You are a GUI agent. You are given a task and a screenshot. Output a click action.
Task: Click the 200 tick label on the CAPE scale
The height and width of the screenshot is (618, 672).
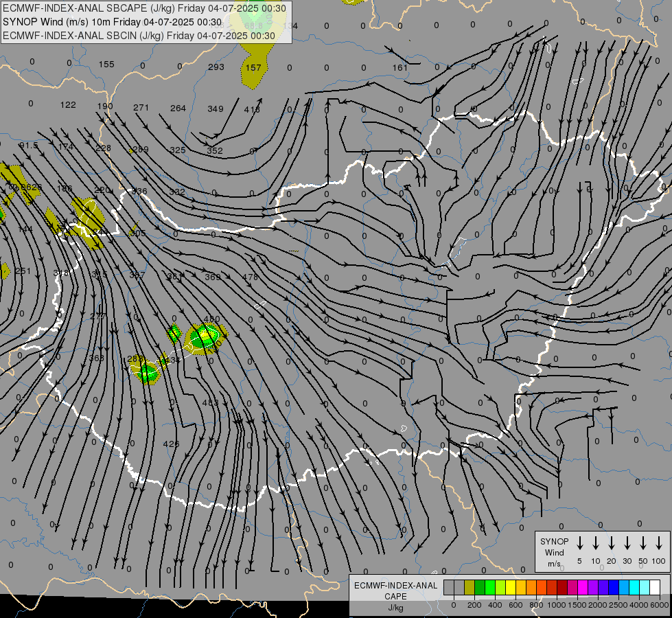pos(474,605)
